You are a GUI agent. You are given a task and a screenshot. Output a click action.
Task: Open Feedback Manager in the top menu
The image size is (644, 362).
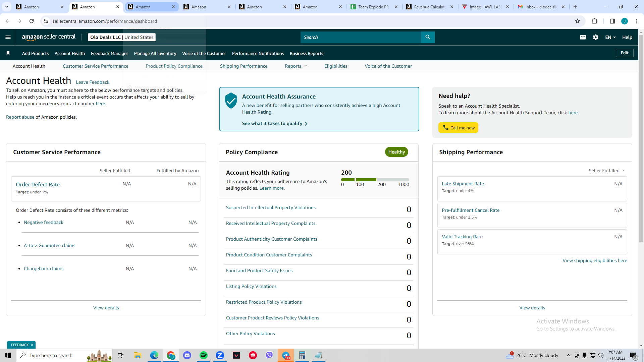pyautogui.click(x=109, y=53)
